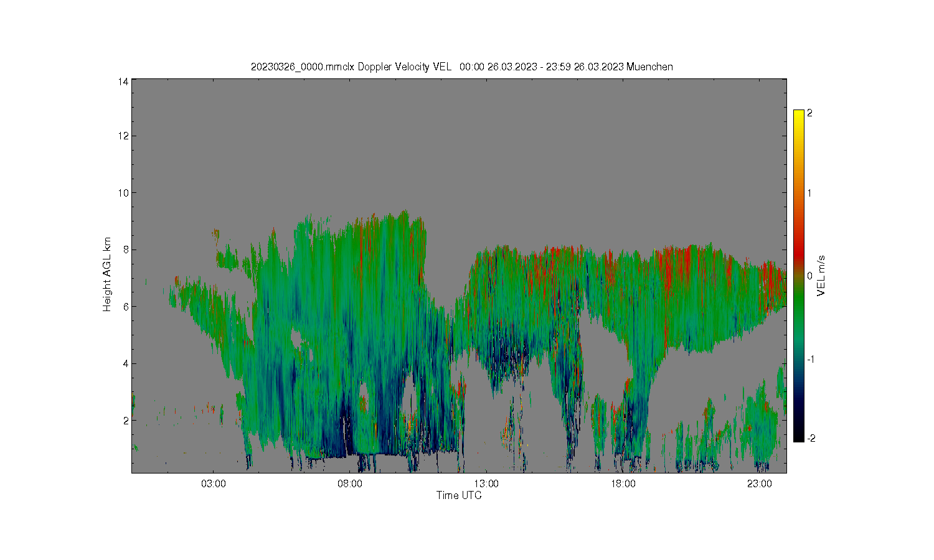
Task: Click the colorbar value 0
Action: click(x=809, y=276)
